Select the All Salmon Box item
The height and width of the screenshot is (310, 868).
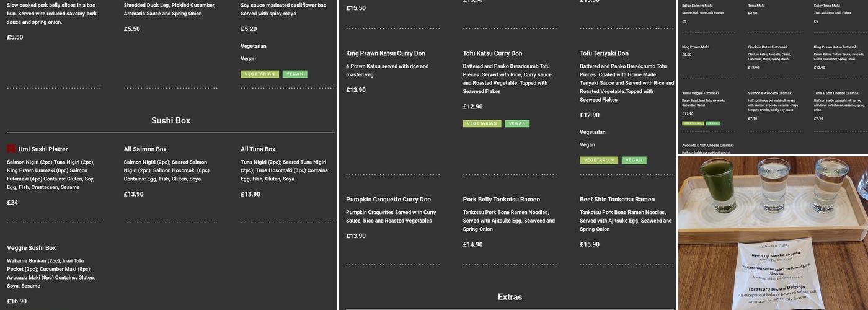point(145,149)
